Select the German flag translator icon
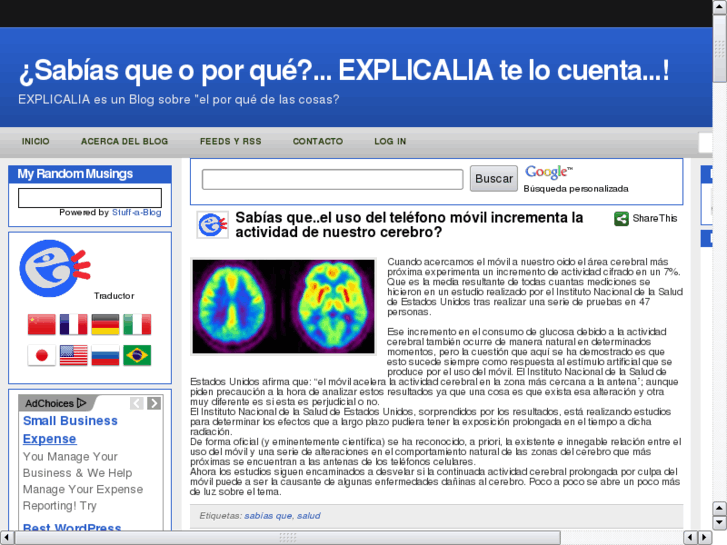 (x=105, y=324)
